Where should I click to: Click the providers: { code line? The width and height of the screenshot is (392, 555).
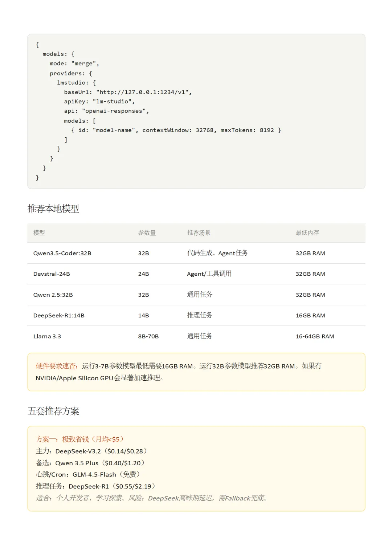(71, 73)
